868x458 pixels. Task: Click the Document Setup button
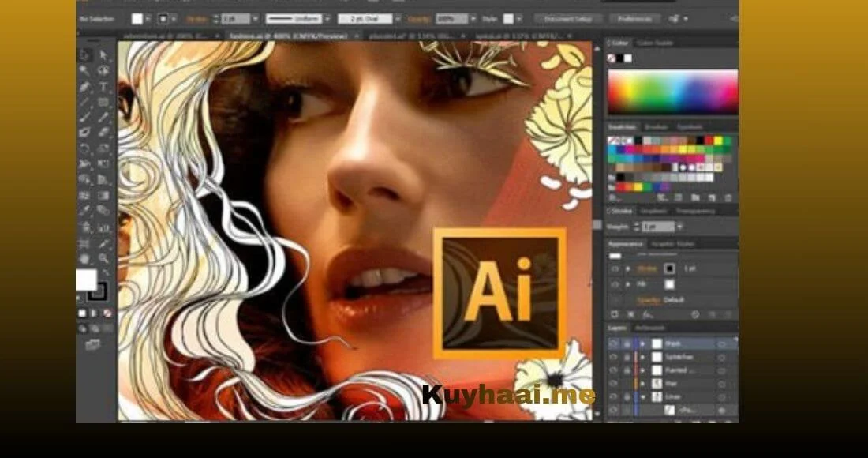(x=568, y=19)
